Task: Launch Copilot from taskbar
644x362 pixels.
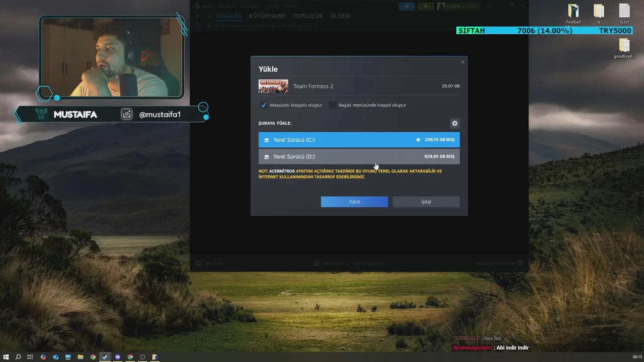Action: click(43, 357)
